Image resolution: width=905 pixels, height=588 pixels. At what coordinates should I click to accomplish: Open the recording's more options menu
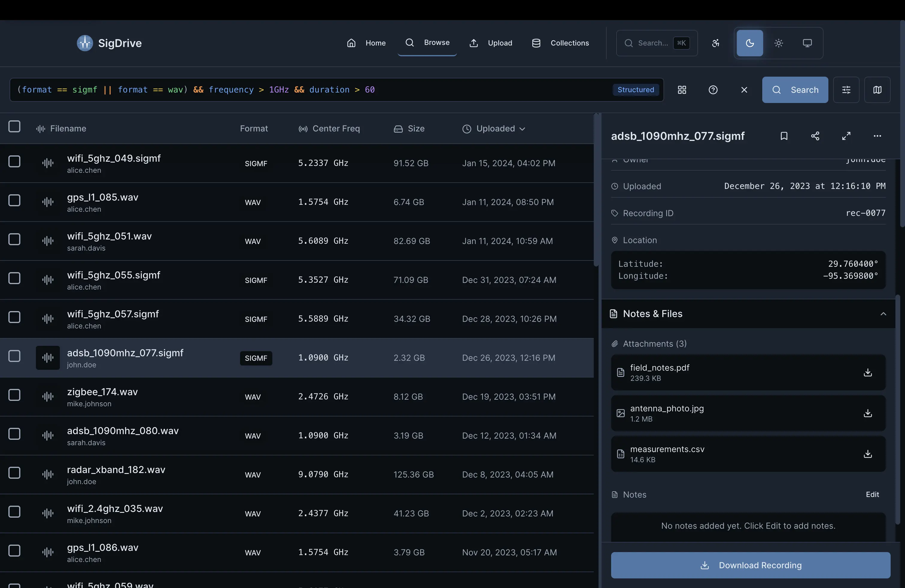(877, 136)
